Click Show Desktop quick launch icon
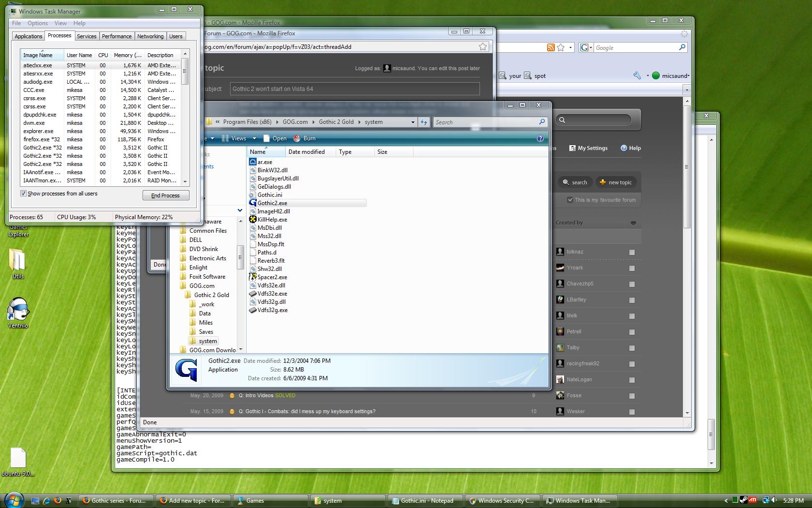Viewport: 812px width, 508px height. 35,501
